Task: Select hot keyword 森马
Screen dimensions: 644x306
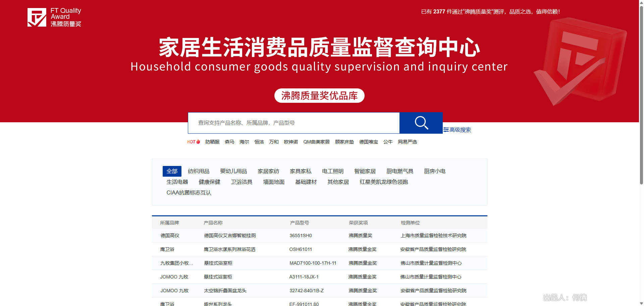Action: [229, 142]
